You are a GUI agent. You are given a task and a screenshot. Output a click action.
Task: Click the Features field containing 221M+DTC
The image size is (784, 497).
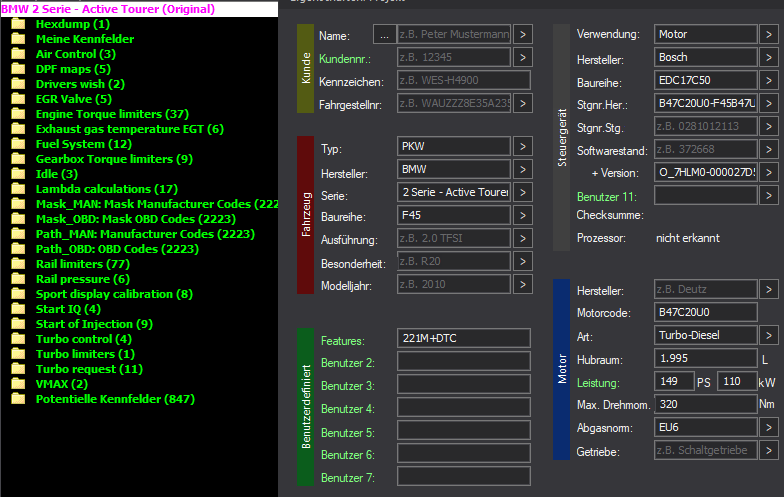pyautogui.click(x=464, y=338)
